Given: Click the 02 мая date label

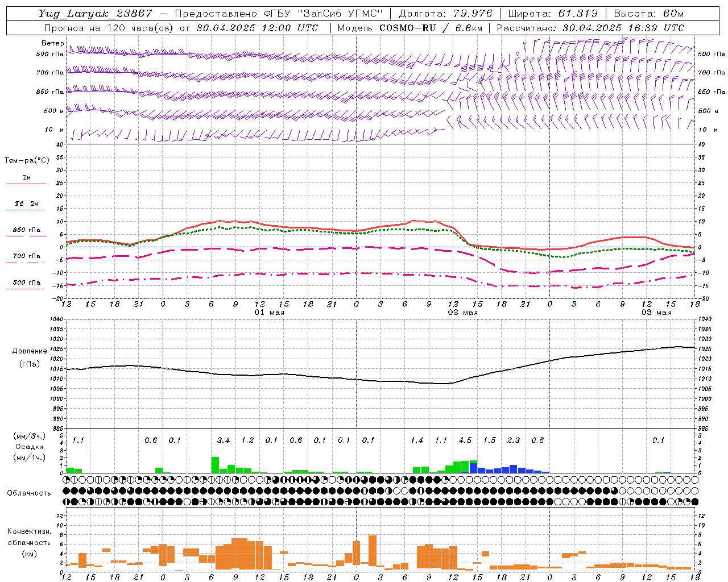Looking at the screenshot, I should [463, 313].
